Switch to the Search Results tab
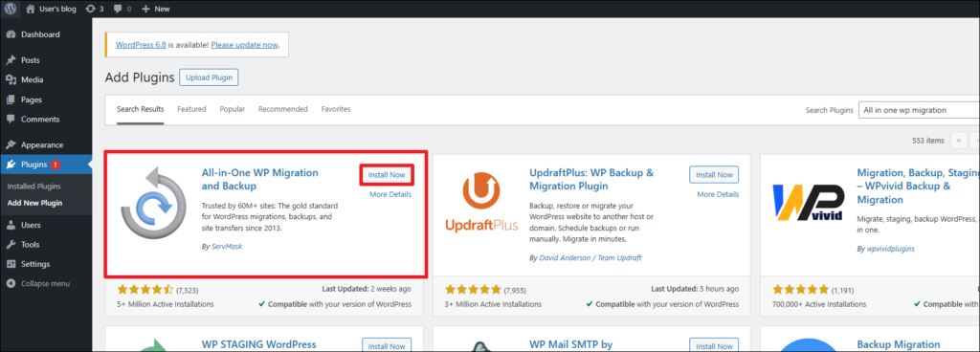This screenshot has height=352, width=980. point(141,109)
